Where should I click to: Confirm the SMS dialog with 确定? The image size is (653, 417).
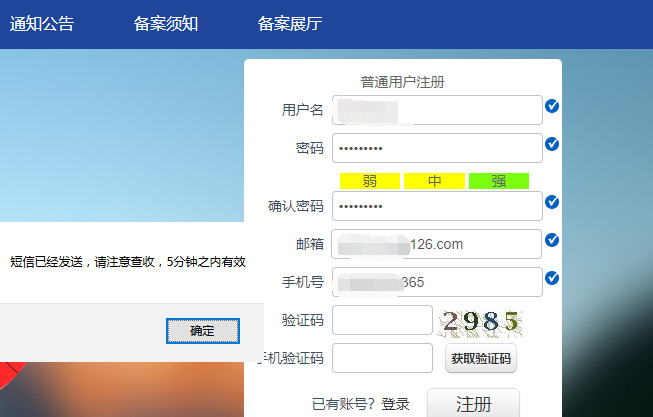point(202,330)
